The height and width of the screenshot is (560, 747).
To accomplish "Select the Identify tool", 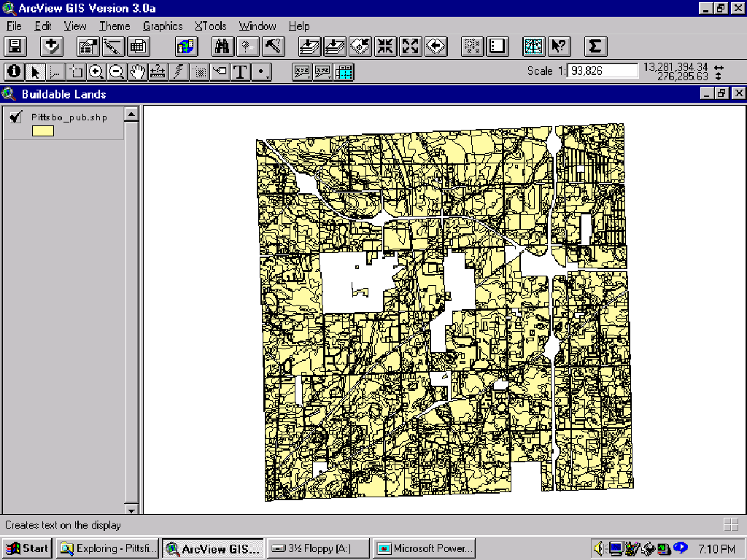I will point(14,72).
